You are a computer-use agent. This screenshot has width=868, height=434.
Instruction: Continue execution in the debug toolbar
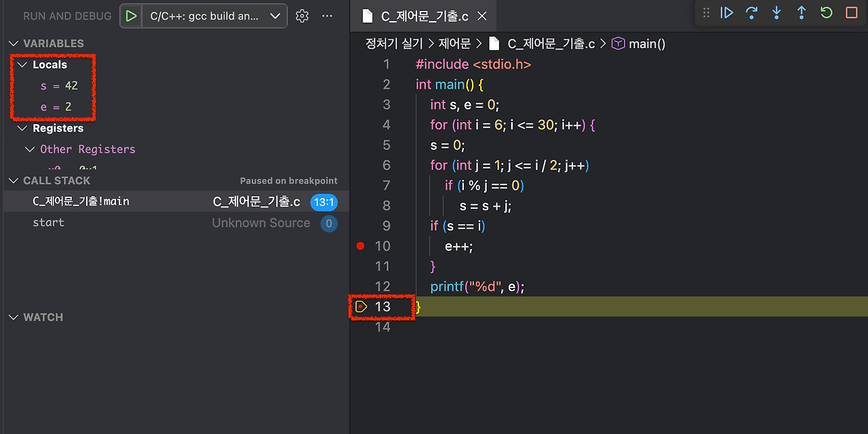pos(727,12)
